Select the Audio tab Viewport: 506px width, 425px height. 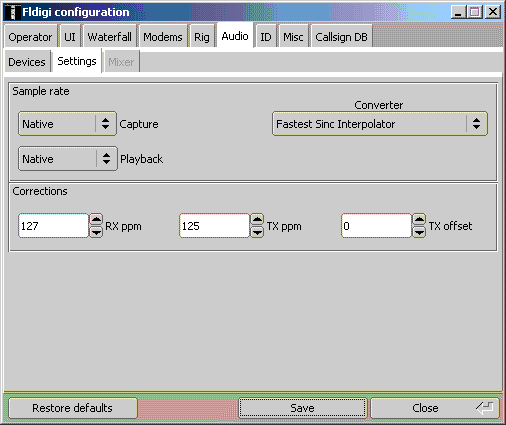(x=235, y=36)
